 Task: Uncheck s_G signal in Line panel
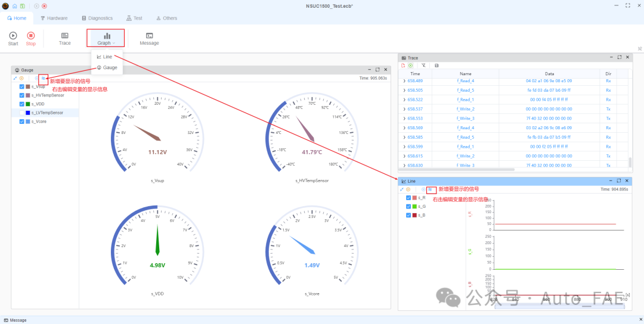[408, 206]
